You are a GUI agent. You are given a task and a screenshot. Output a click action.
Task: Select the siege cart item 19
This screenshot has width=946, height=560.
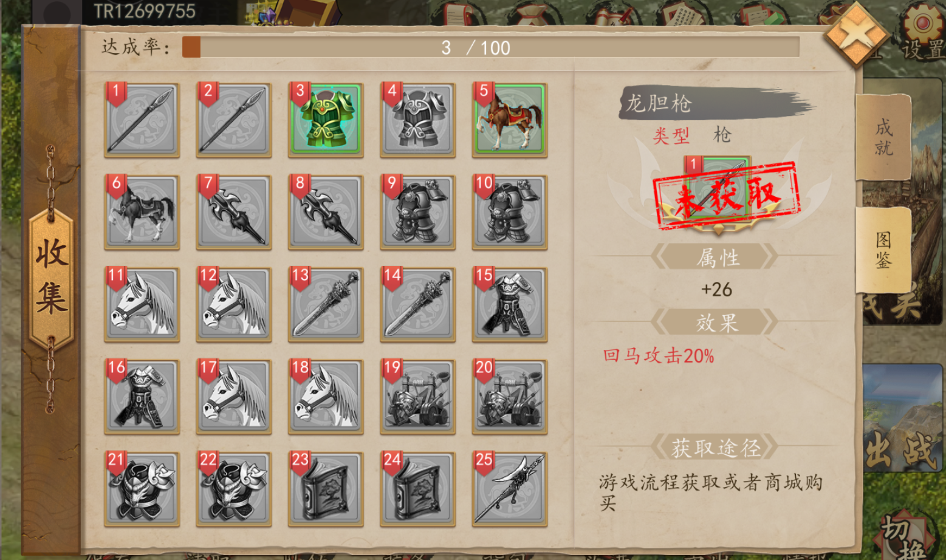pos(418,397)
